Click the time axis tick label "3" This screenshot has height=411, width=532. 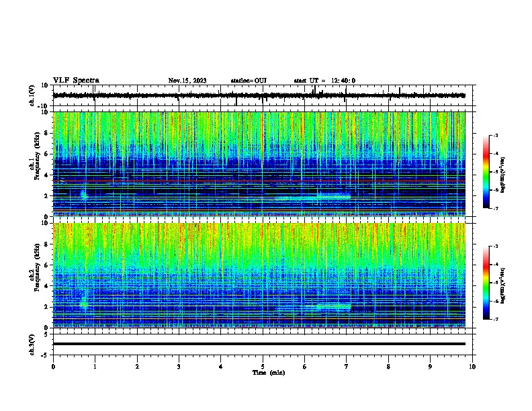click(179, 367)
